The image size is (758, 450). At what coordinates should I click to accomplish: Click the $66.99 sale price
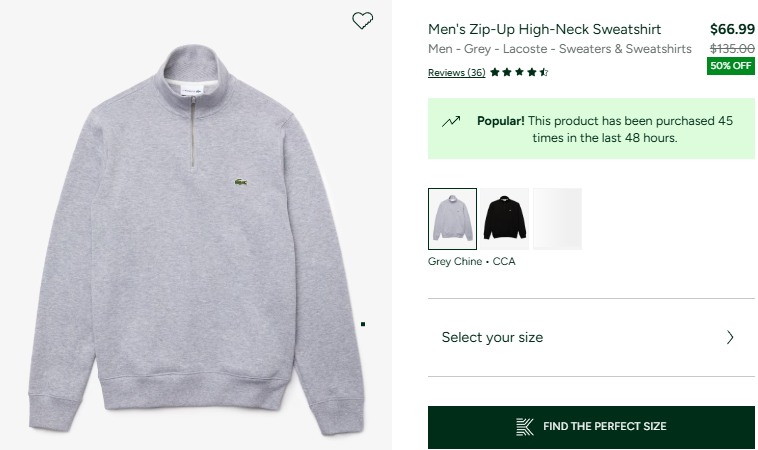[732, 29]
